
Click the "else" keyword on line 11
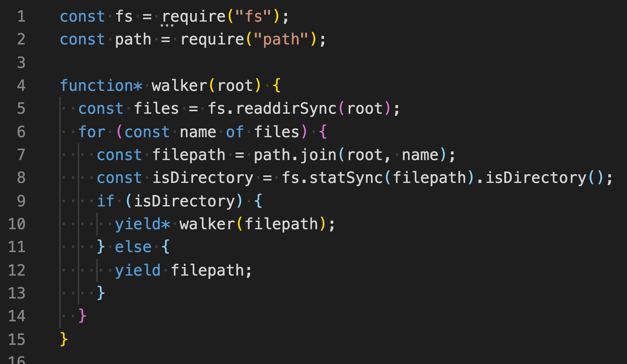click(x=133, y=247)
